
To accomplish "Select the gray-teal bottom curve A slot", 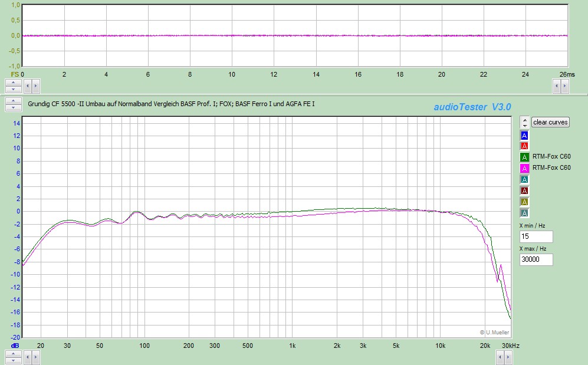I will coord(525,213).
